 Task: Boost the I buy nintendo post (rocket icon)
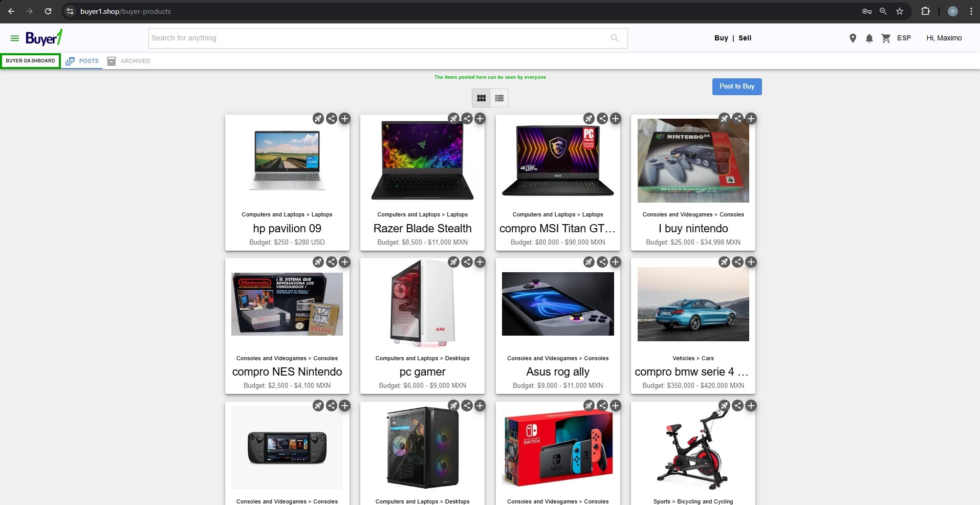724,119
